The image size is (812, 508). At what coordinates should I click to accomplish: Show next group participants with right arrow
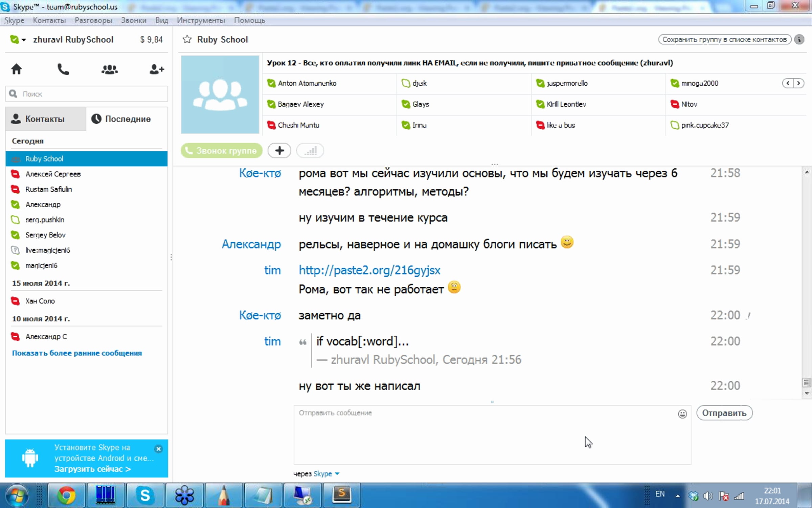click(x=799, y=83)
